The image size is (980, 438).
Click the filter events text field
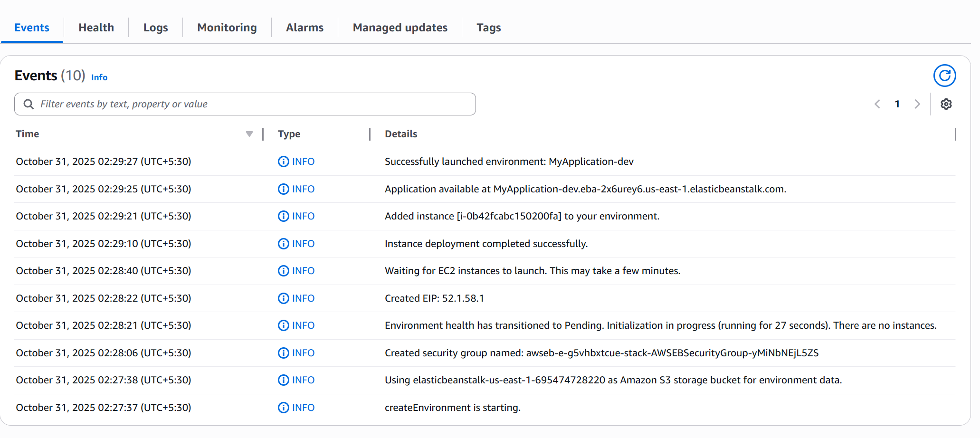[x=252, y=104]
